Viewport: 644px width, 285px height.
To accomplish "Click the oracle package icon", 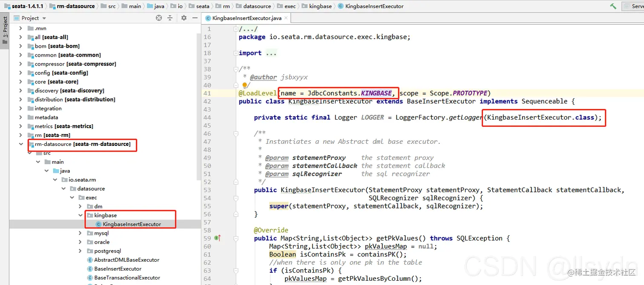I will 90,242.
